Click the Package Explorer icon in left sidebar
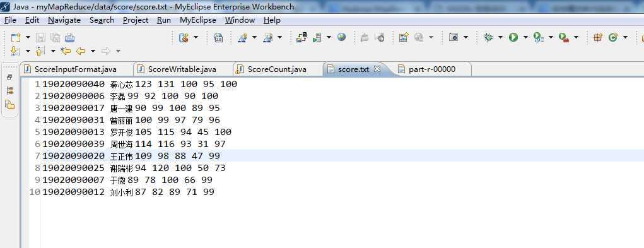The image size is (644, 248). tap(9, 105)
